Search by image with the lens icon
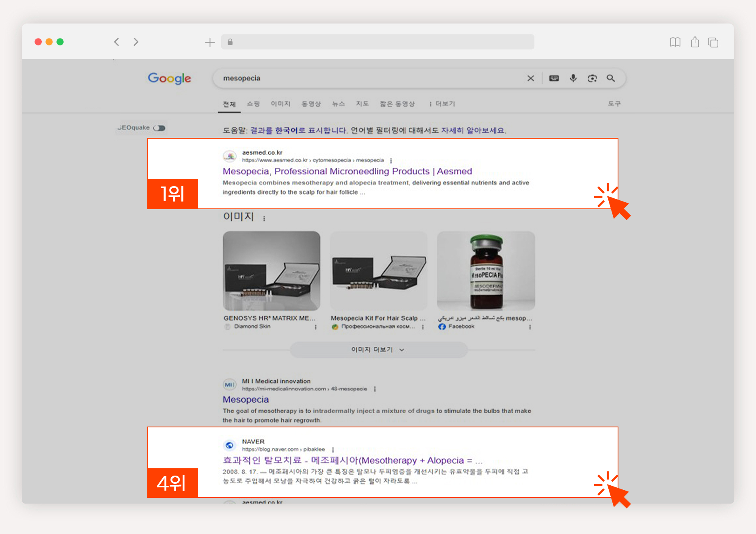Image resolution: width=756 pixels, height=534 pixels. tap(592, 78)
